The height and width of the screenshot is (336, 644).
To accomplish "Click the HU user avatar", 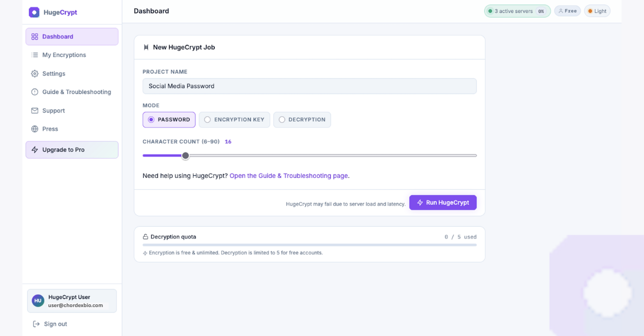I will coord(38,301).
